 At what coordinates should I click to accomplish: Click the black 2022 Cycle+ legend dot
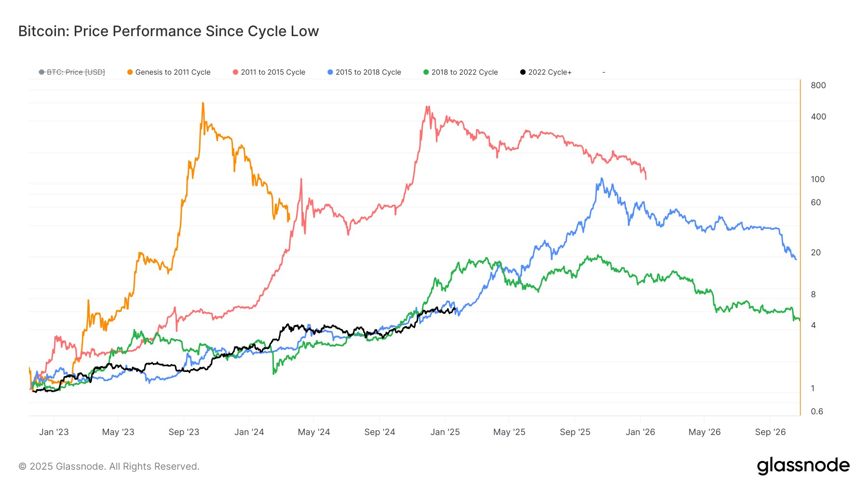pos(523,72)
